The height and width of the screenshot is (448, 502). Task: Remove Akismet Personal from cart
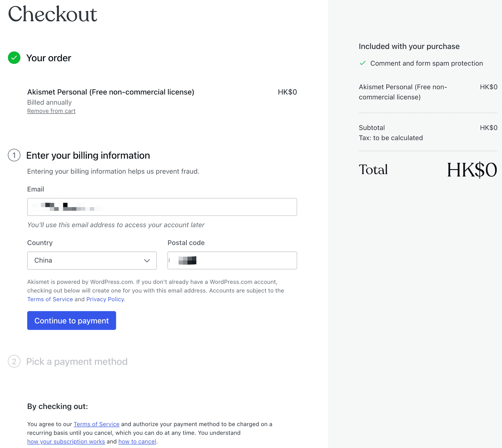[51, 111]
